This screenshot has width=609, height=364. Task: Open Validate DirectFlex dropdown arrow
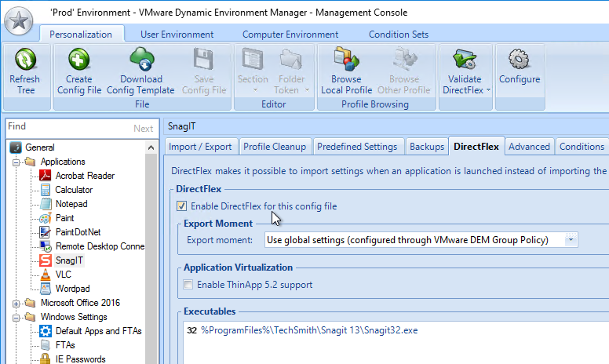(x=488, y=90)
